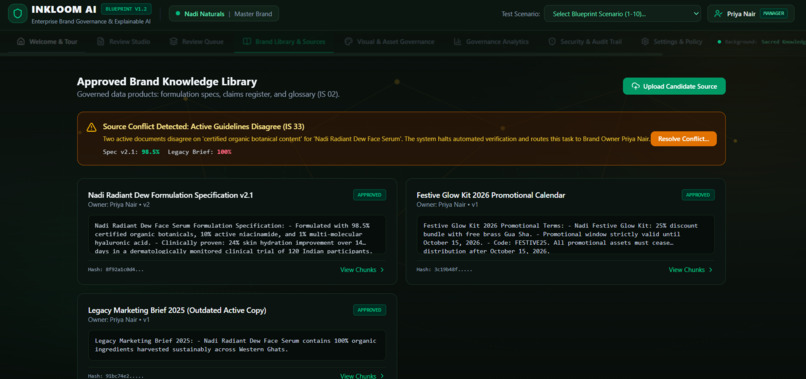Open the Governance Analytics tab
Image resolution: width=806 pixels, height=379 pixels.
tap(491, 42)
